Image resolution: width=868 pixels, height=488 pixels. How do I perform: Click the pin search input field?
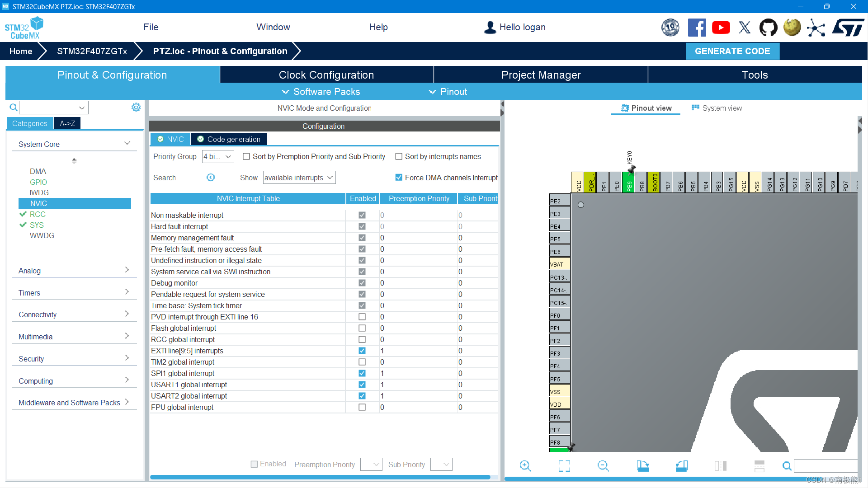tap(826, 466)
